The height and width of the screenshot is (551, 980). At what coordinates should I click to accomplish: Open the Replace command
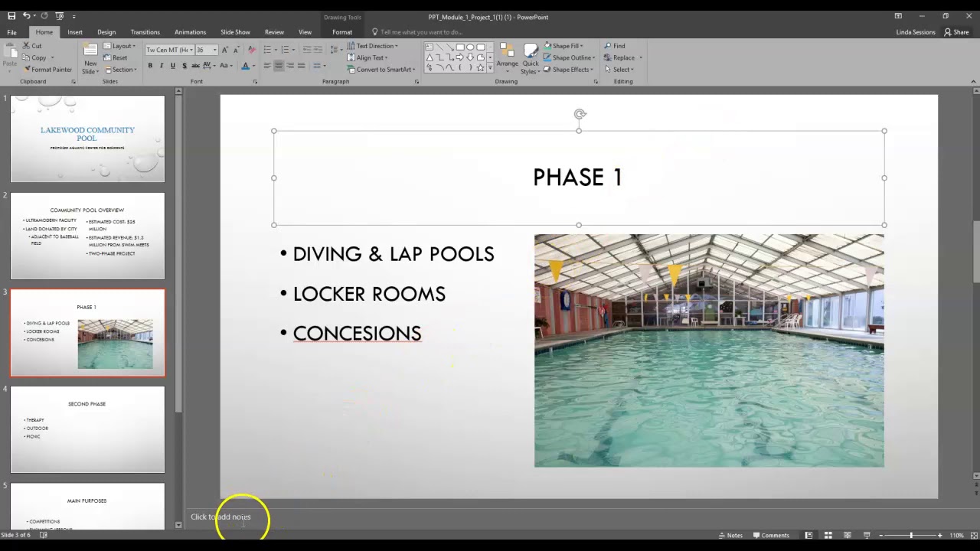coord(623,57)
